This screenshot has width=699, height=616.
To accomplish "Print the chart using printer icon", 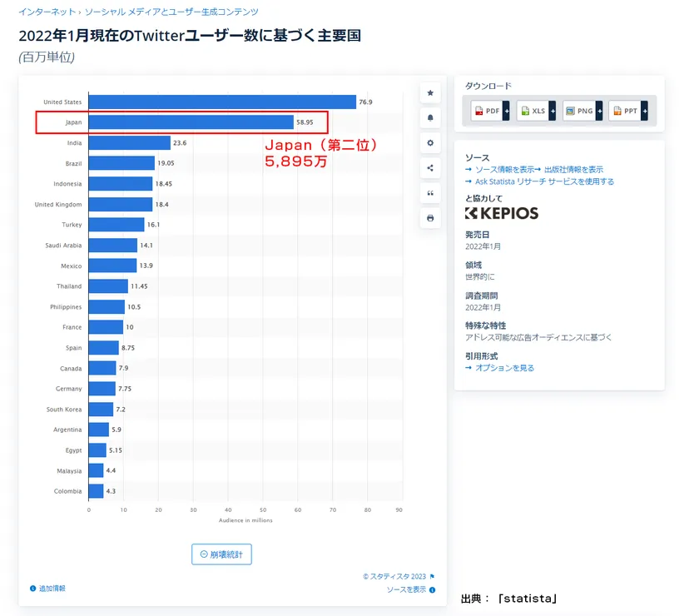I will [430, 218].
